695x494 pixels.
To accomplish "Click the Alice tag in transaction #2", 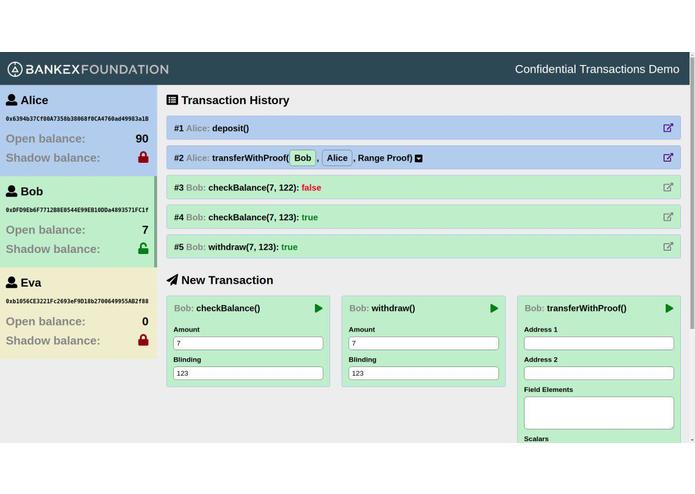I will coord(337,158).
